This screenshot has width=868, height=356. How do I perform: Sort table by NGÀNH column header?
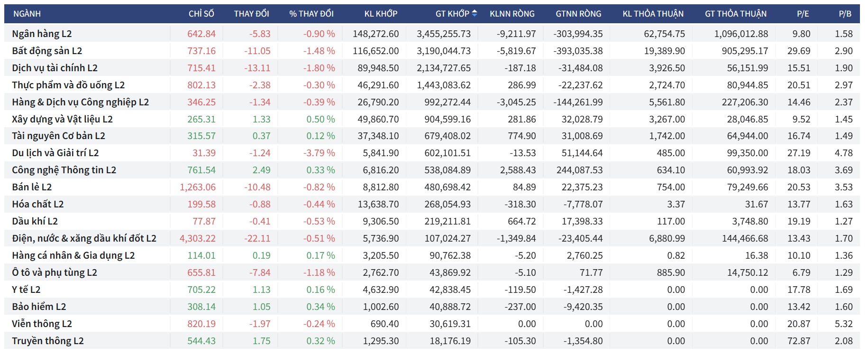[27, 14]
